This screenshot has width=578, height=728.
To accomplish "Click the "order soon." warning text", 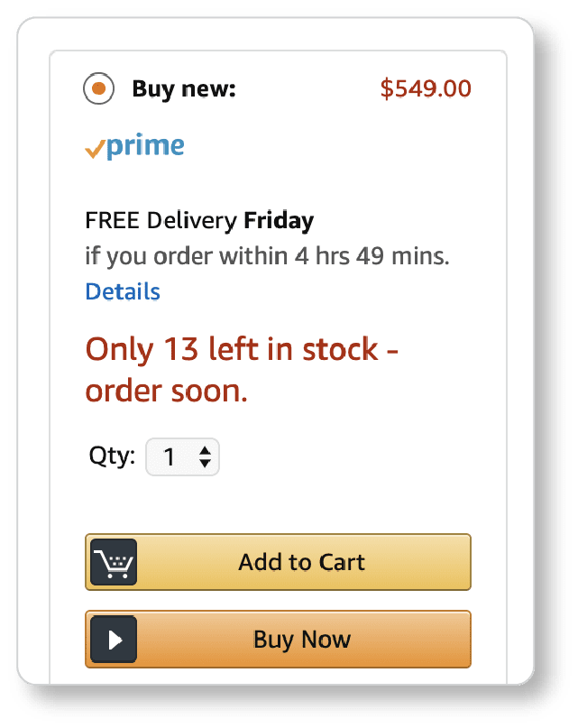I will [x=166, y=392].
